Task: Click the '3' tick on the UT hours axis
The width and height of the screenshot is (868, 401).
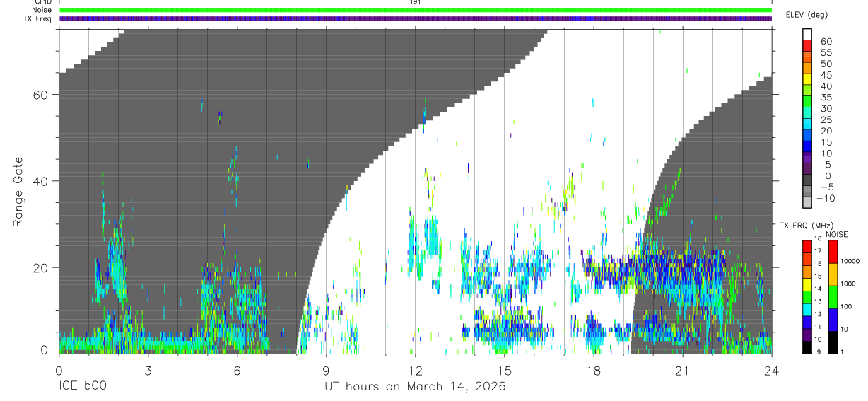Action: [148, 371]
